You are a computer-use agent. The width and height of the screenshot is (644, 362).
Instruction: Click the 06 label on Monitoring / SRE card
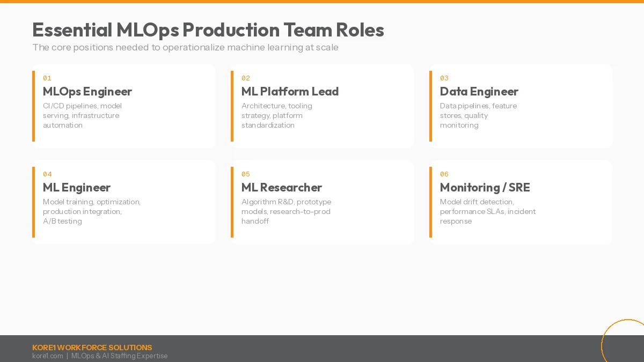[x=444, y=174]
